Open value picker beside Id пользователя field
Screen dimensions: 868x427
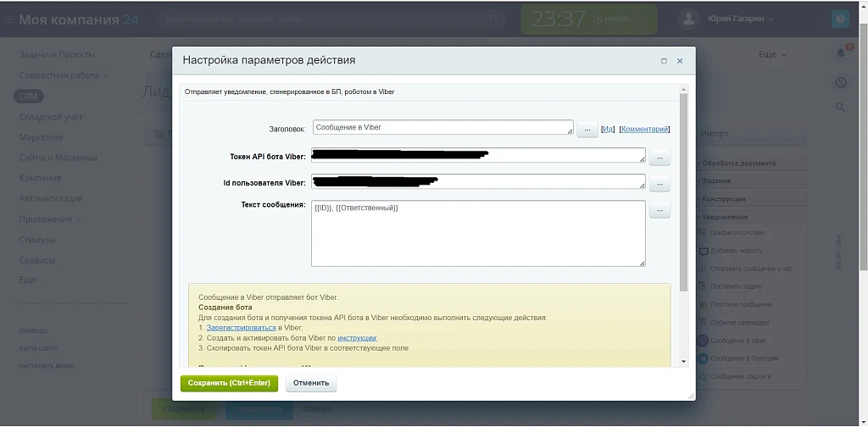pos(659,183)
